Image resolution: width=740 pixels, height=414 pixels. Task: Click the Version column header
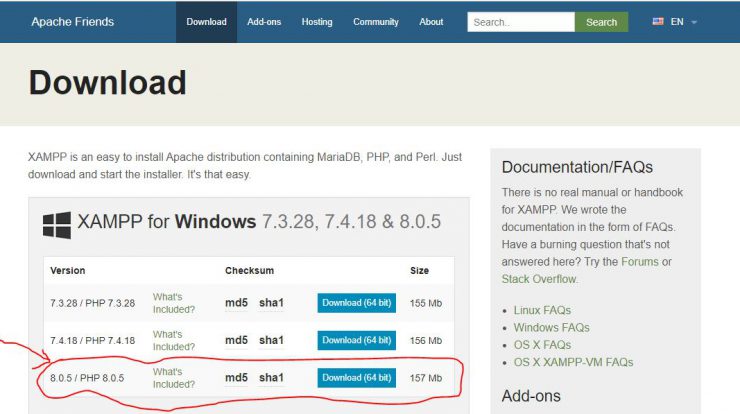click(67, 270)
